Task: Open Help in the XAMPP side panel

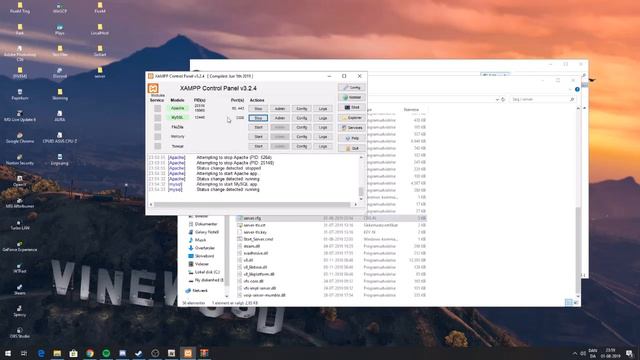Action: point(351,138)
